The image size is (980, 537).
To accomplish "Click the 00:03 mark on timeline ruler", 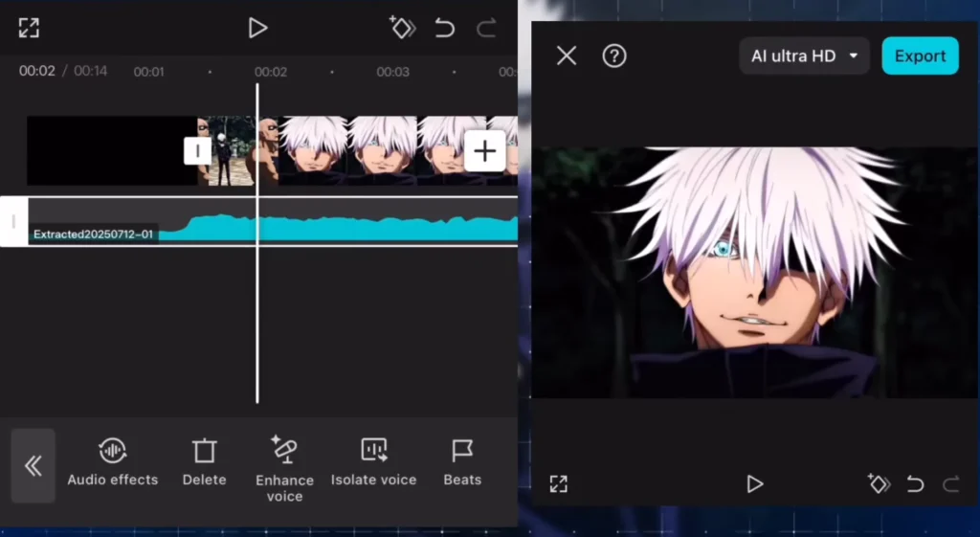I will pos(392,72).
